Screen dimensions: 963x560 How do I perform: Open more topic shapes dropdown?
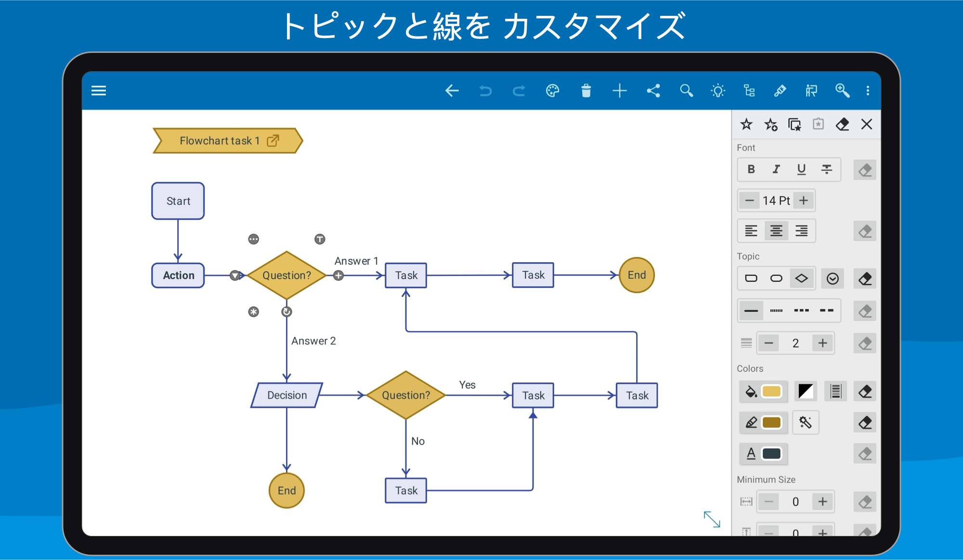(x=833, y=279)
